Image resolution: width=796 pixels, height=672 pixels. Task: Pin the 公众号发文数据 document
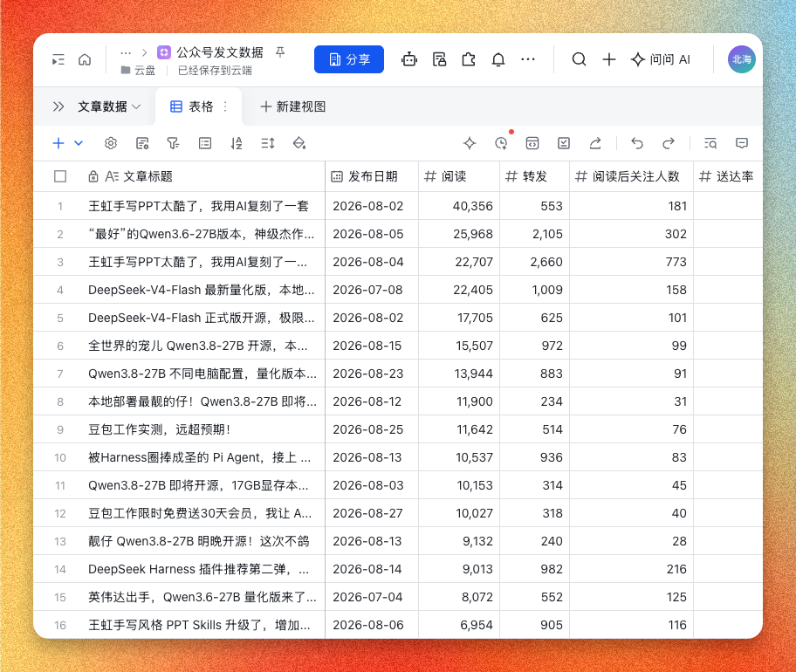280,51
